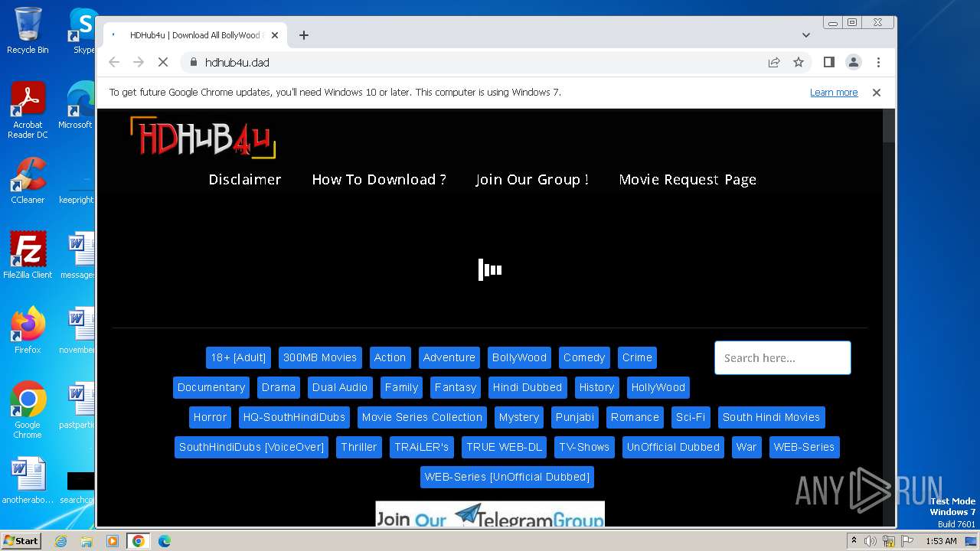Image resolution: width=980 pixels, height=551 pixels.
Task: Select the Adventure category tag
Action: 449,357
